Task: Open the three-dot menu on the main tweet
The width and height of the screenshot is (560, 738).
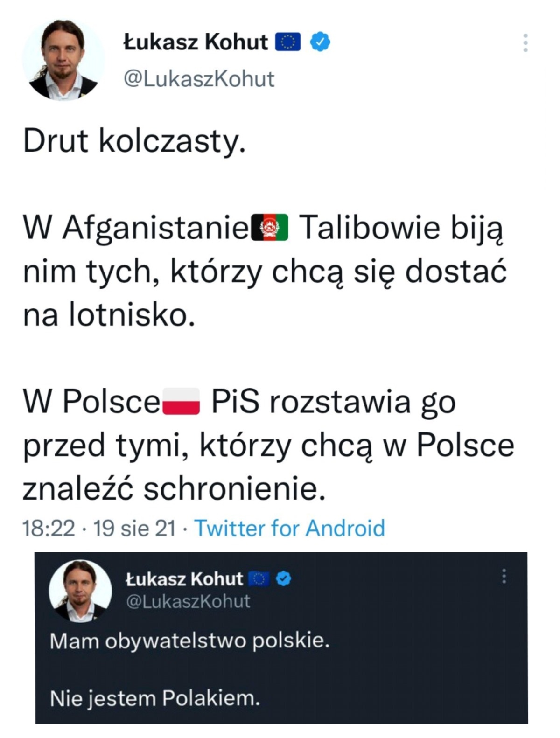Action: pyautogui.click(x=525, y=43)
